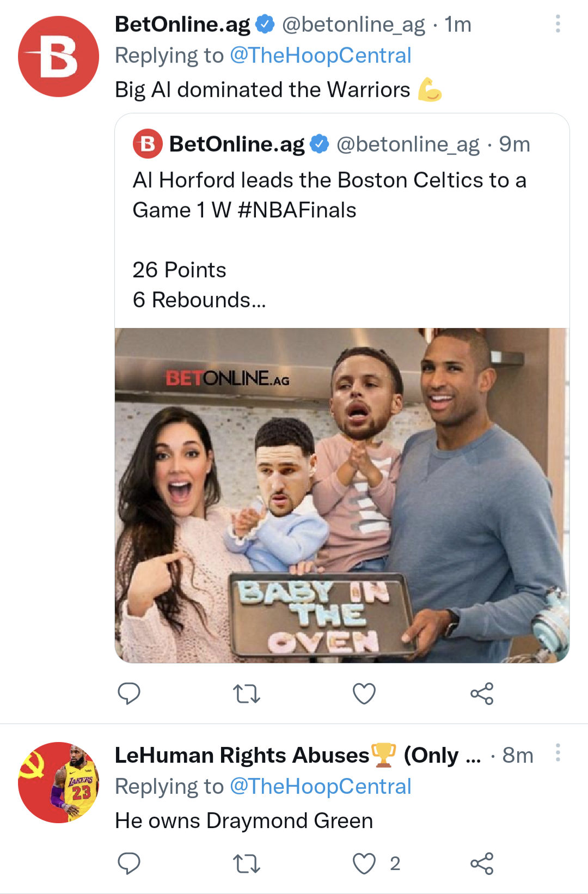Screen dimensions: 588x894
Task: Click the retweet icon under the quoted tweet
Action: coord(247,694)
